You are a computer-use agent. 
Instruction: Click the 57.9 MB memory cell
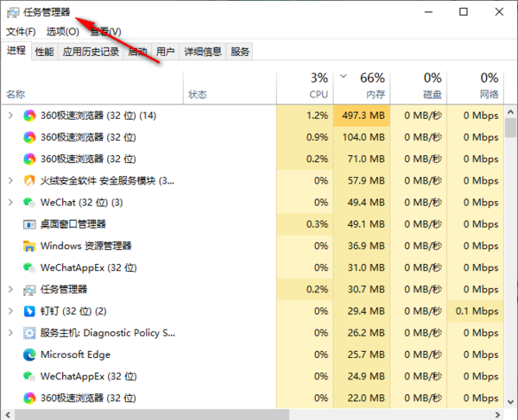(x=362, y=181)
